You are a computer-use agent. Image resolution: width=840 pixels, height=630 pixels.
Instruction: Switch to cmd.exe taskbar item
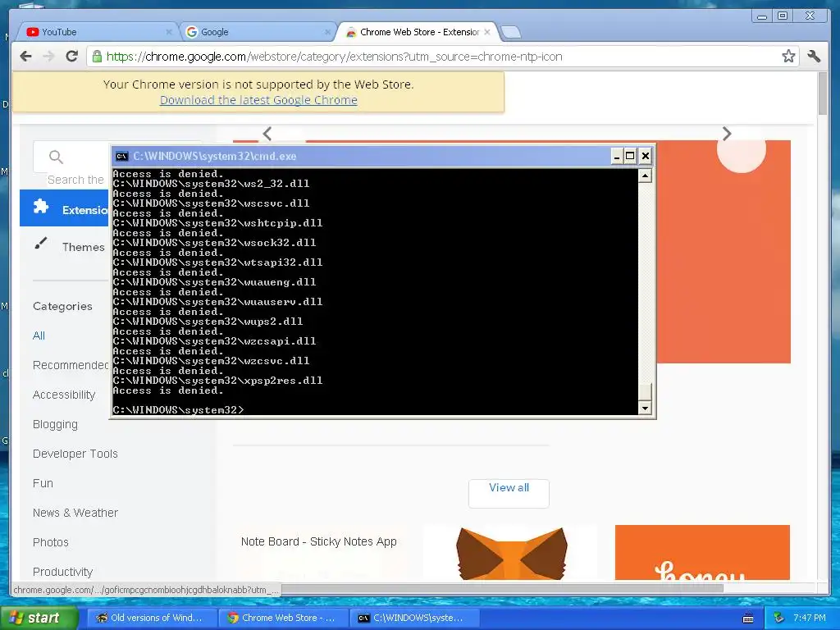tap(413, 618)
